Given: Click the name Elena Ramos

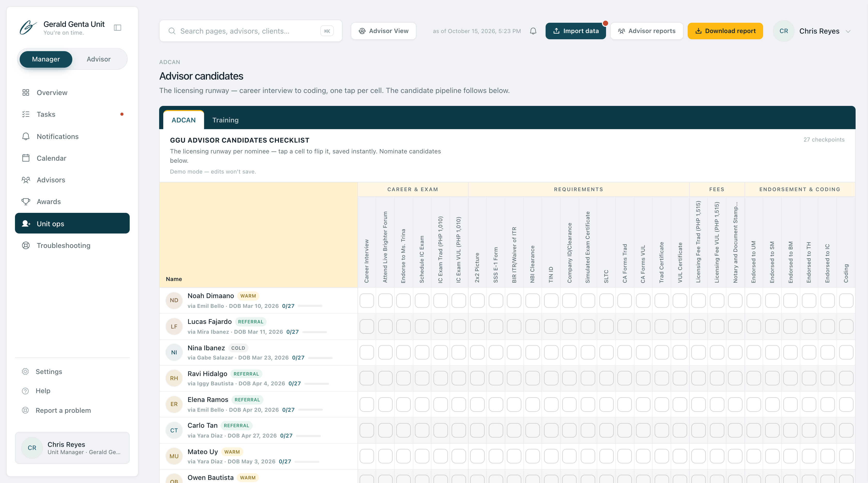Looking at the screenshot, I should 208,400.
